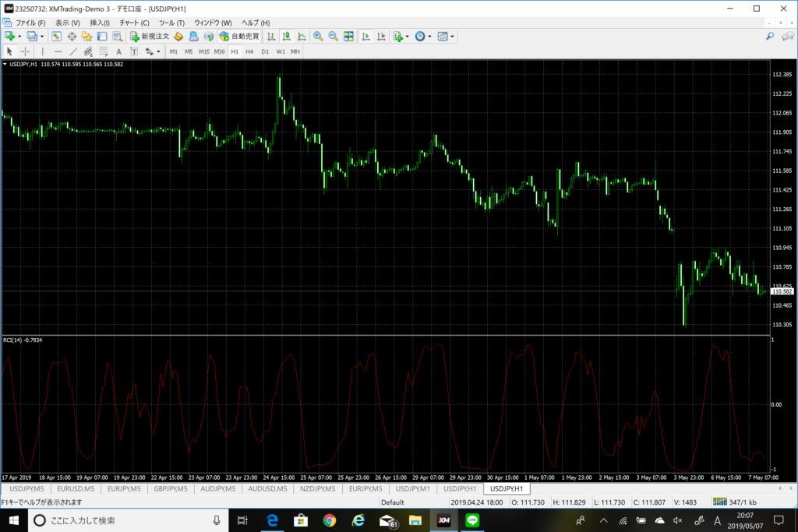Show the Data Window panel
The height and width of the screenshot is (532, 798).
pos(72,36)
